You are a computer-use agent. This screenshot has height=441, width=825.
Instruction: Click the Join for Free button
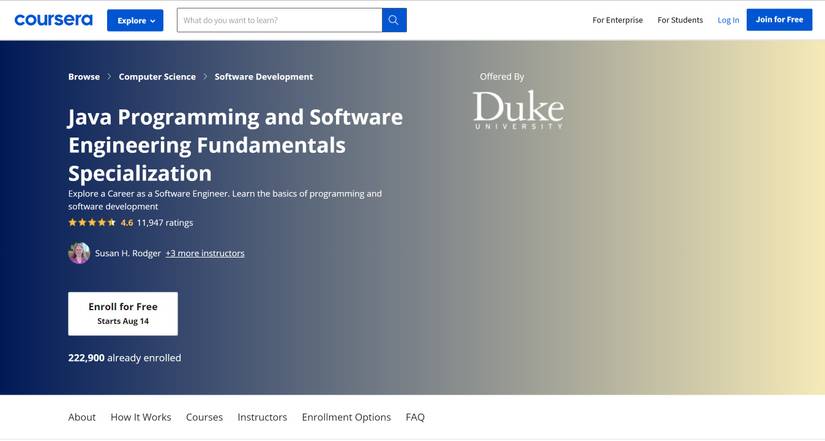tap(779, 20)
